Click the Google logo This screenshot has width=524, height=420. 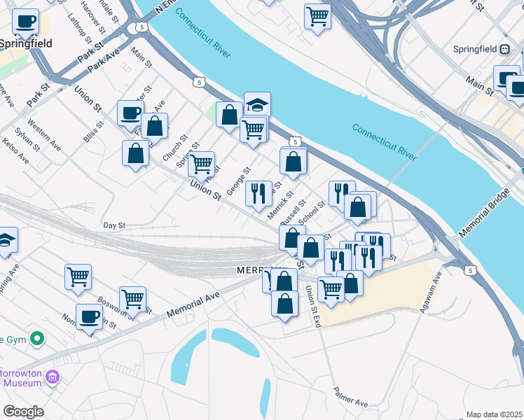pyautogui.click(x=23, y=412)
